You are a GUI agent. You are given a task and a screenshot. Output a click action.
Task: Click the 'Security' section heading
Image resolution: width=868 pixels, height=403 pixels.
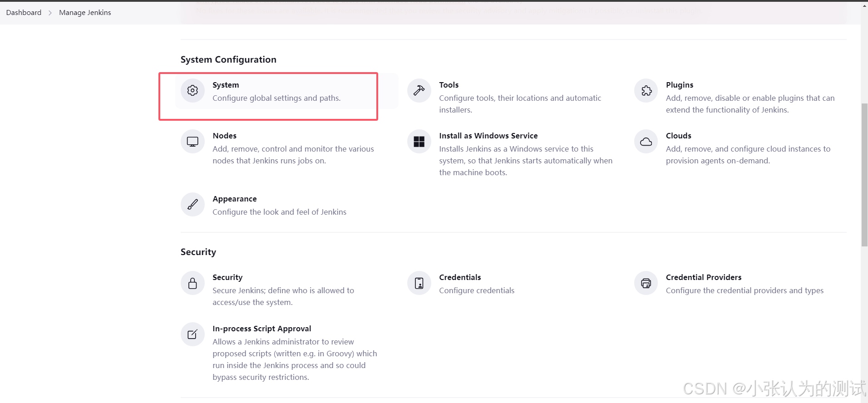198,252
